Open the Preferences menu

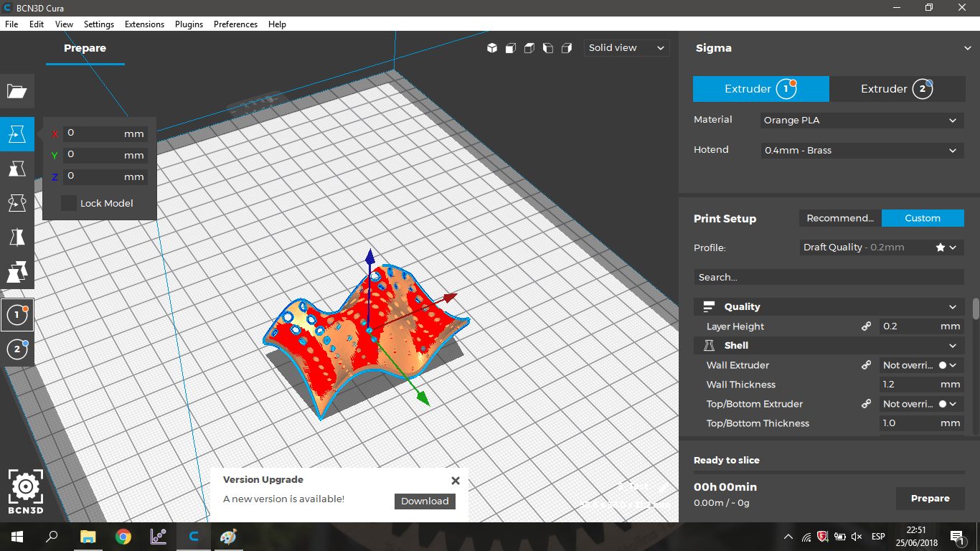point(235,24)
